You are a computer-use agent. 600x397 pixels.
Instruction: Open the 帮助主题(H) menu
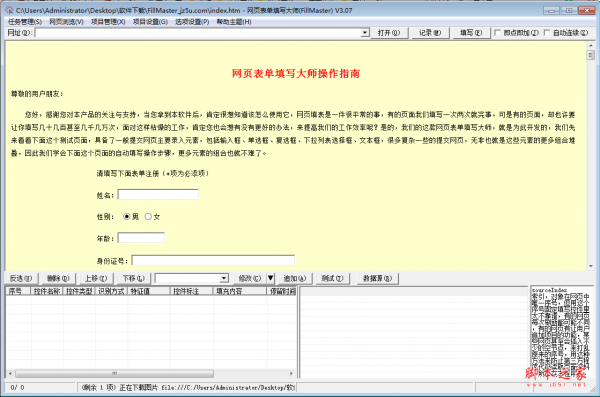coord(234,22)
